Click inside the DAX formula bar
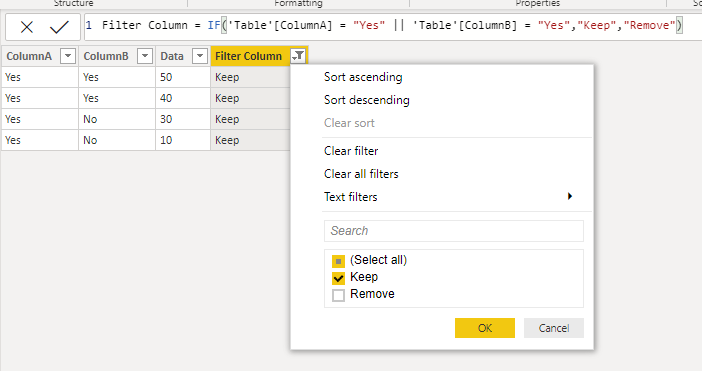Image resolution: width=702 pixels, height=371 pixels. [392, 26]
